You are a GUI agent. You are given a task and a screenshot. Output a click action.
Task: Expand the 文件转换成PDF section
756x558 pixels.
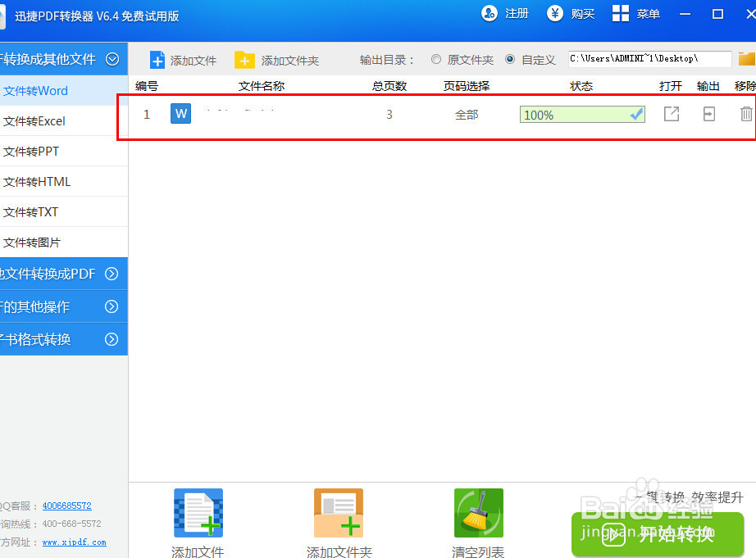pos(112,274)
